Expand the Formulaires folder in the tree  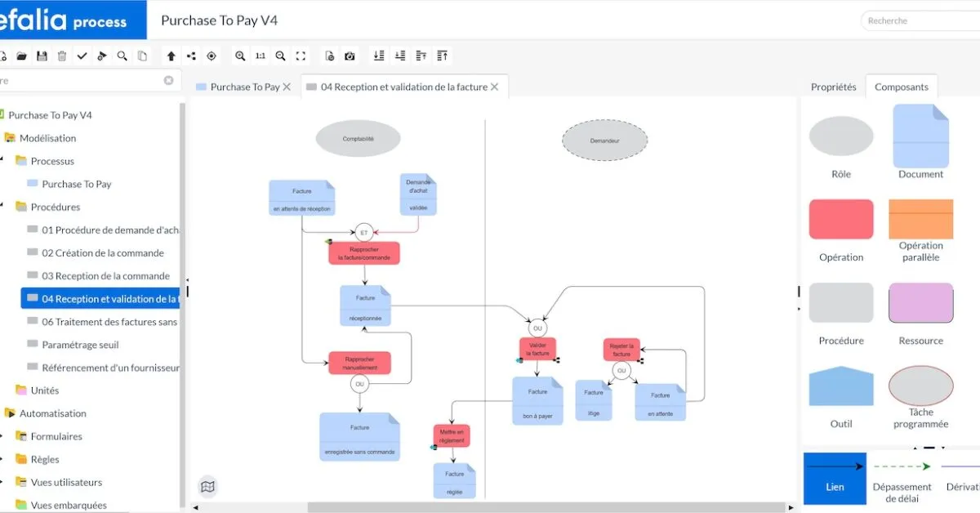coord(2,436)
